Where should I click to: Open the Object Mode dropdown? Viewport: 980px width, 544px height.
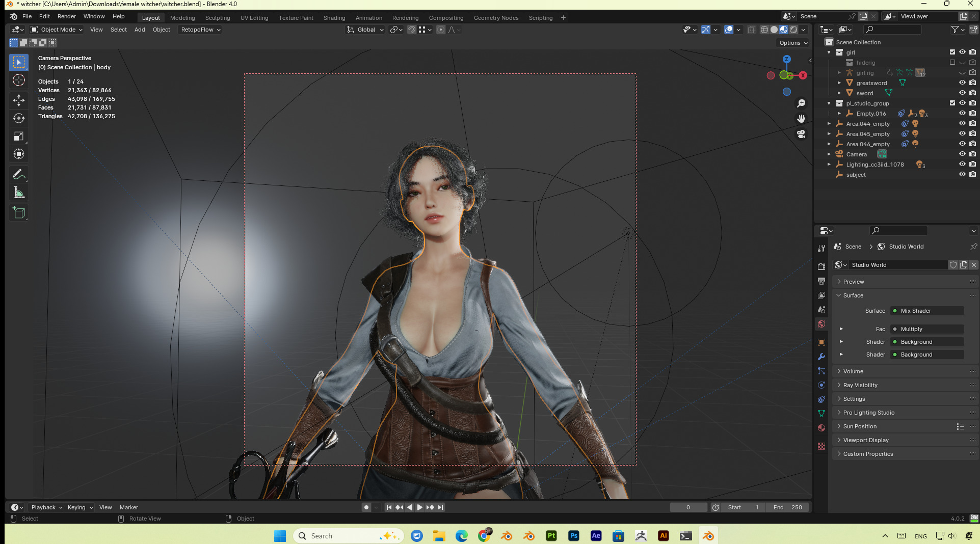coord(56,30)
